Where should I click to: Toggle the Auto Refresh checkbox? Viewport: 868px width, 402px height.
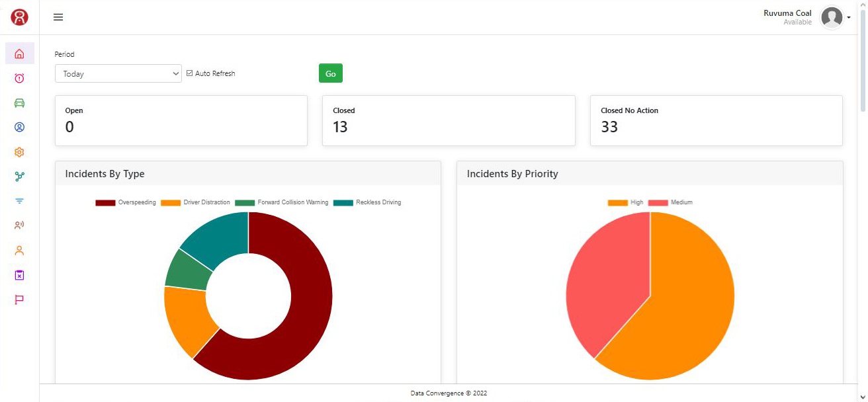coord(190,73)
